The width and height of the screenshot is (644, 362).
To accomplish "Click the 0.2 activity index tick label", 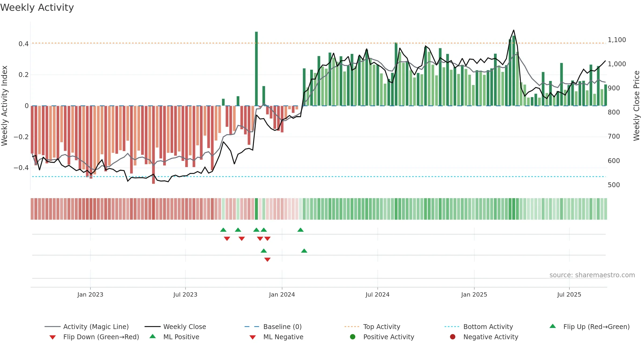I will pos(24,75).
